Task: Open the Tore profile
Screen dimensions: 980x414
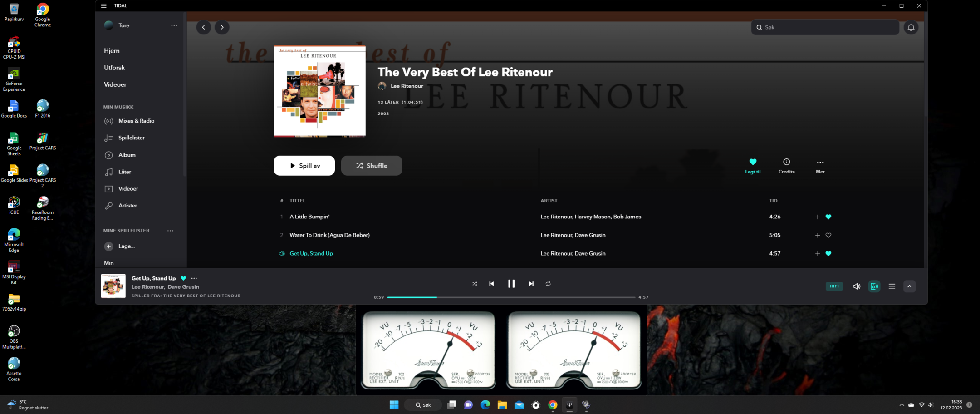Action: (x=117, y=25)
